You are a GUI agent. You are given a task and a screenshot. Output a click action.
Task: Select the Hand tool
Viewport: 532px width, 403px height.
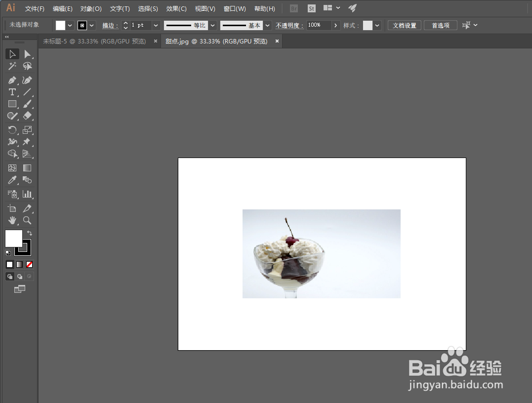[12, 220]
